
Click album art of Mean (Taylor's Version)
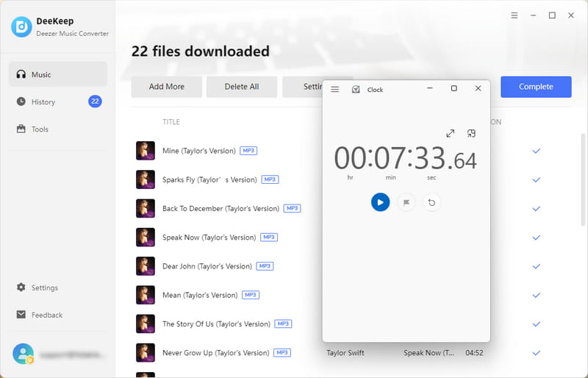pos(146,295)
